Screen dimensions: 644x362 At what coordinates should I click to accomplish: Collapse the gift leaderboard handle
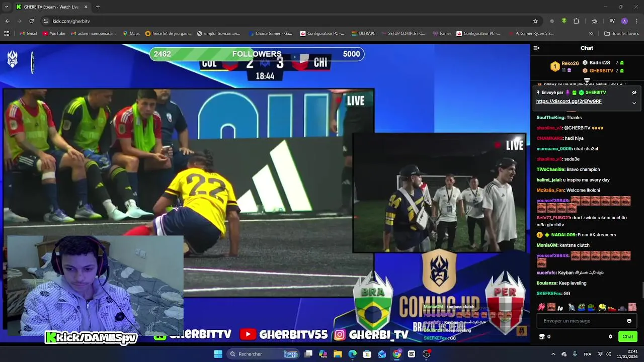click(587, 80)
